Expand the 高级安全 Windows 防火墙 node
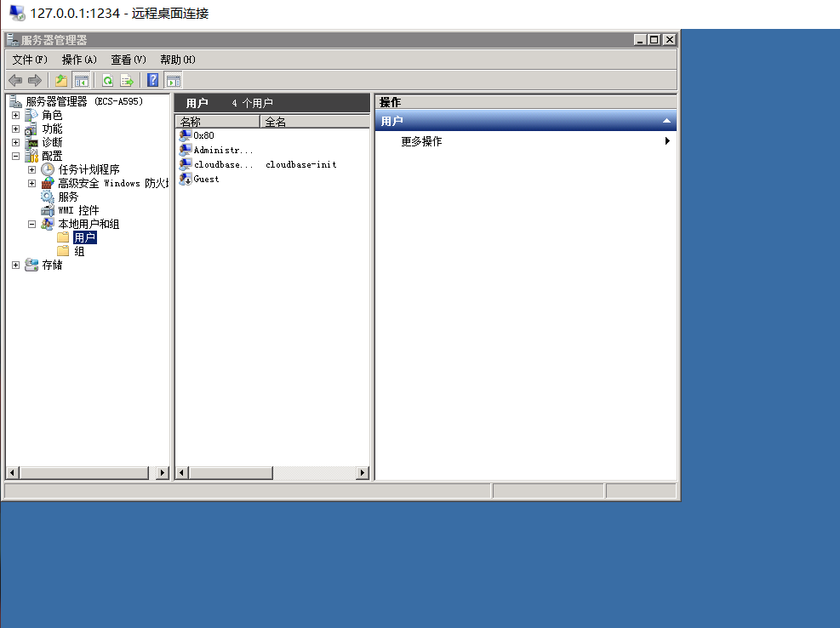The height and width of the screenshot is (628, 840). click(x=31, y=183)
